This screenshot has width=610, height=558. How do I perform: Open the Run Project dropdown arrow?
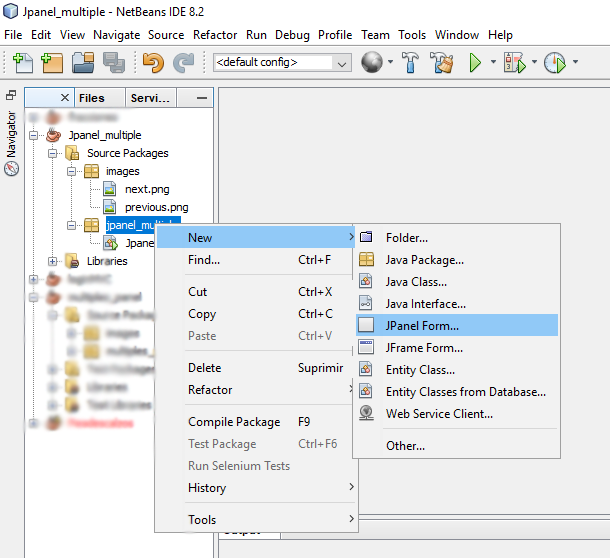pos(493,62)
